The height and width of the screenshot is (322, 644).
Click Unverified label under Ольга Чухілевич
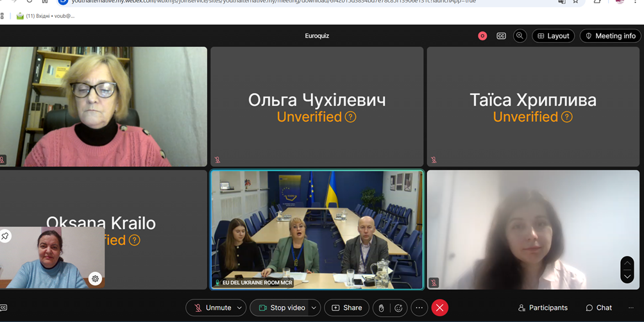pyautogui.click(x=309, y=117)
